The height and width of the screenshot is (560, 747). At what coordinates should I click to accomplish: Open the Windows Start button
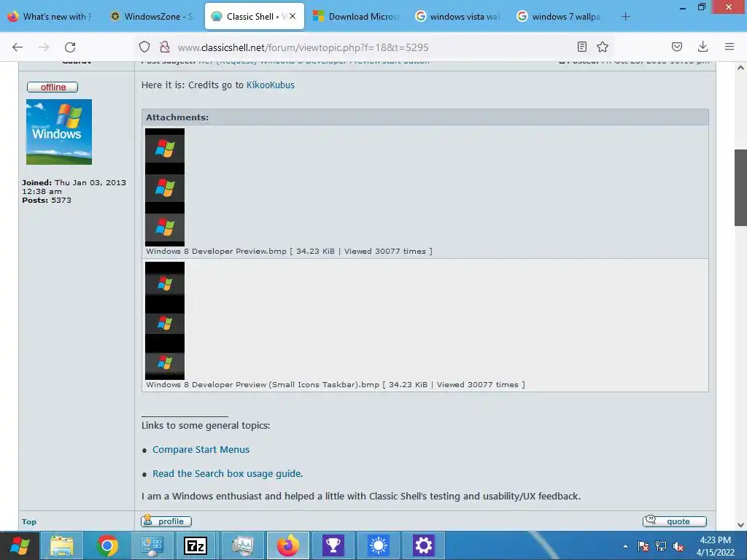pyautogui.click(x=20, y=545)
